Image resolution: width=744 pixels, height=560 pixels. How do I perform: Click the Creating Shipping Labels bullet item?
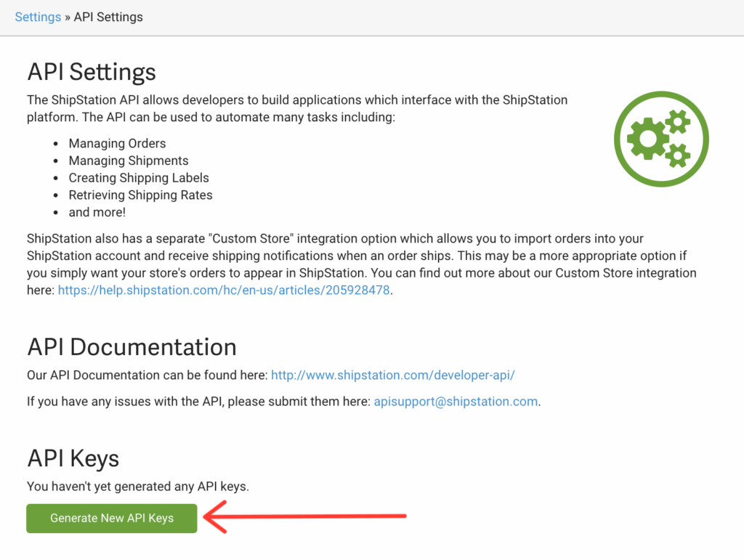coord(138,178)
